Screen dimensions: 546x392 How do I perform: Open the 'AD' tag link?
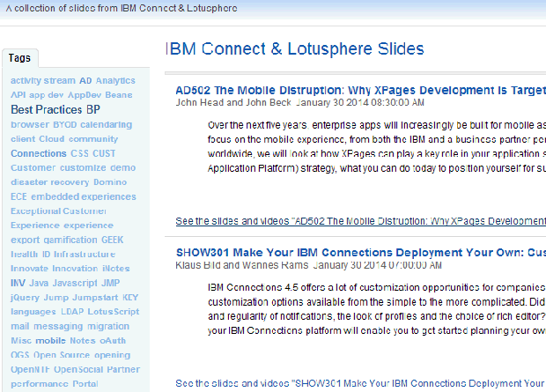[x=85, y=80]
